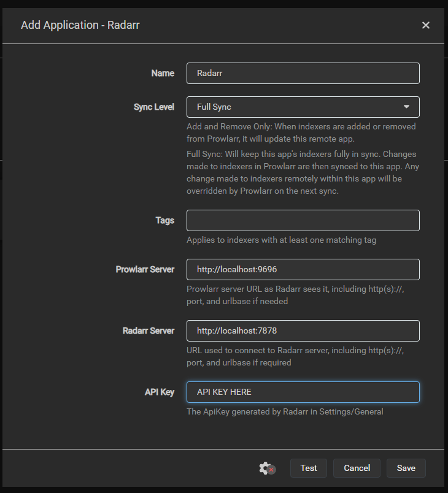Close the dialog using the X icon

pos(426,25)
